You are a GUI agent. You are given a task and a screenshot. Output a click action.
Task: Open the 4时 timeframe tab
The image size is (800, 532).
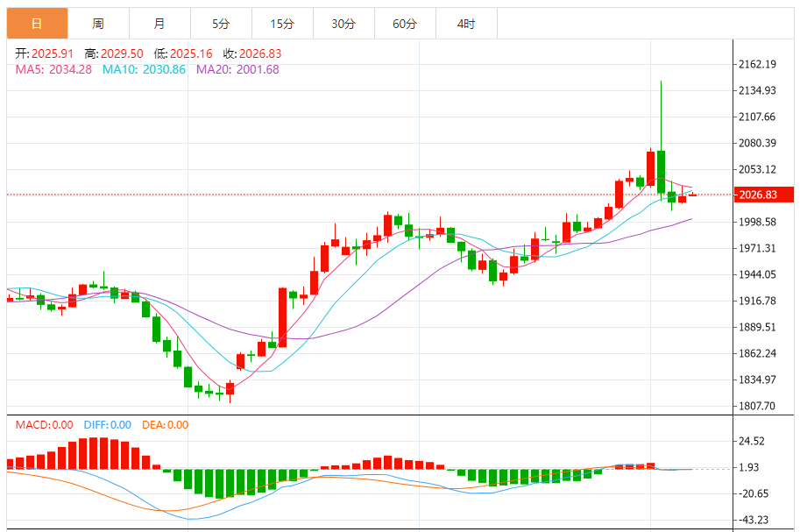click(x=466, y=24)
